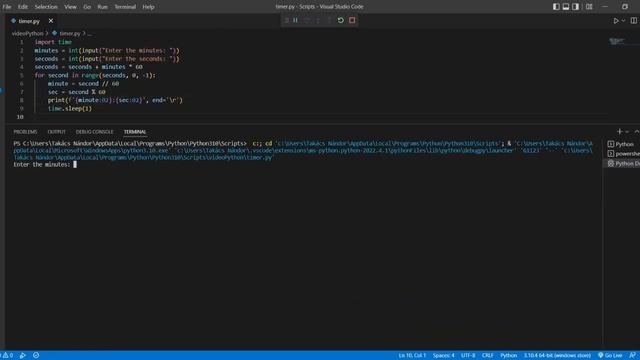Image resolution: width=640 pixels, height=360 pixels.
Task: Run Python file with the play icon
Action: pyautogui.click(x=616, y=21)
